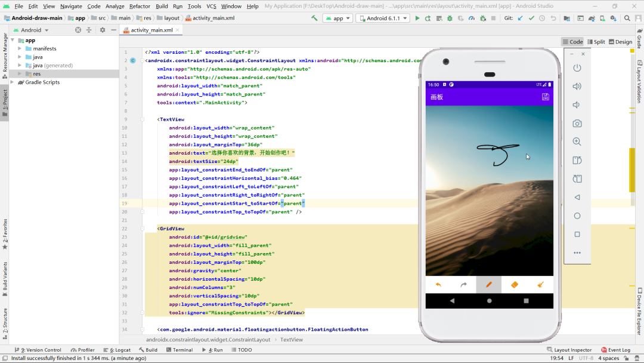644x363 pixels.
Task: Expand the res folder
Action: tap(20, 73)
